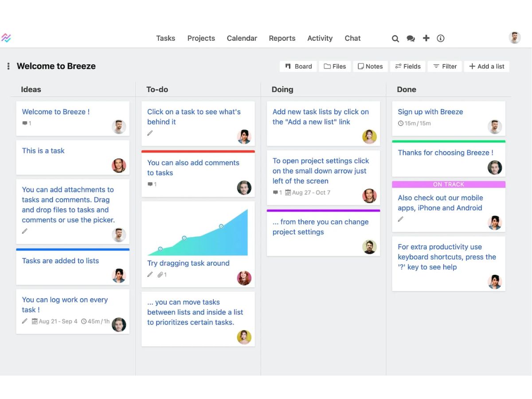
Task: Click comment icon on 'add comments to tasks' card
Action: [x=150, y=184]
